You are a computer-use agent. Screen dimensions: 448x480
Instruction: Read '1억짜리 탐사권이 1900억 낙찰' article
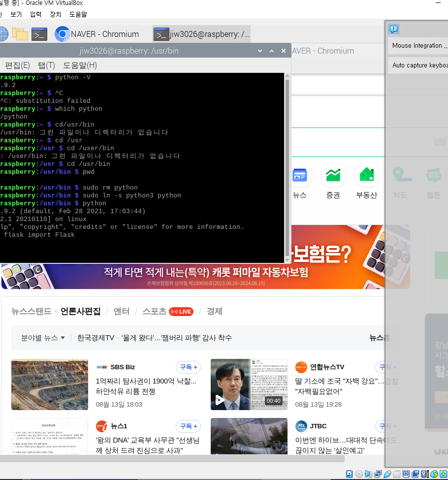146,386
